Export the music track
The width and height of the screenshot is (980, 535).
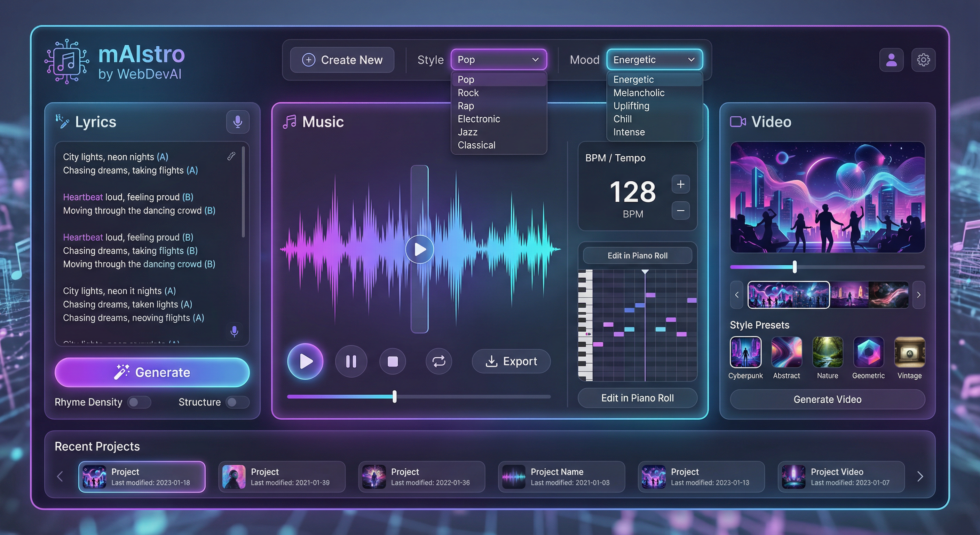pyautogui.click(x=511, y=361)
